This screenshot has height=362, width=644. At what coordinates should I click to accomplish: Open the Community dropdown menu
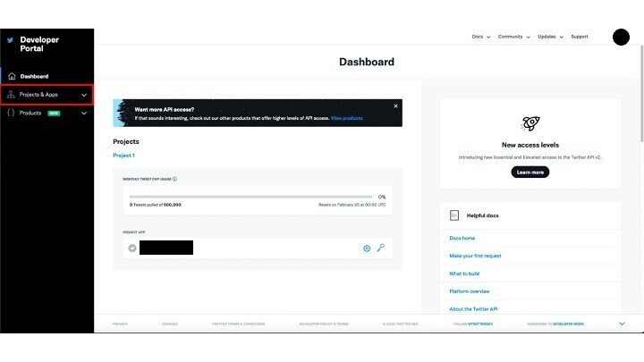click(513, 37)
